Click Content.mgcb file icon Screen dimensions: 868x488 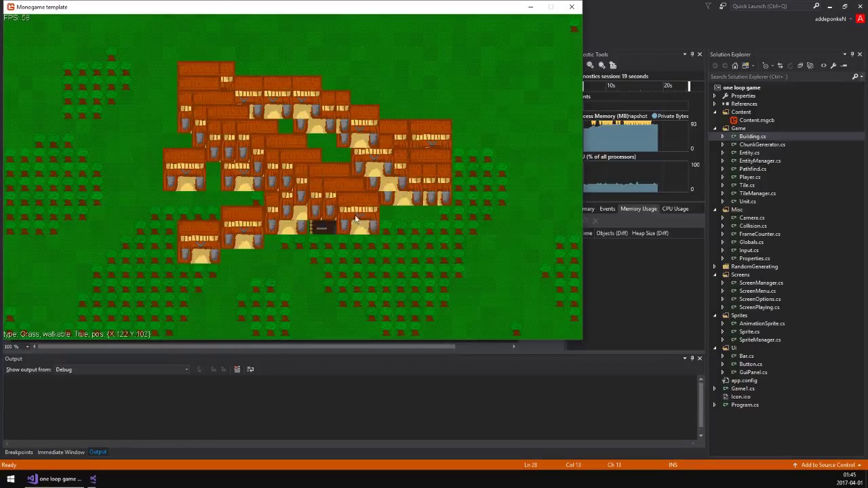(x=734, y=120)
